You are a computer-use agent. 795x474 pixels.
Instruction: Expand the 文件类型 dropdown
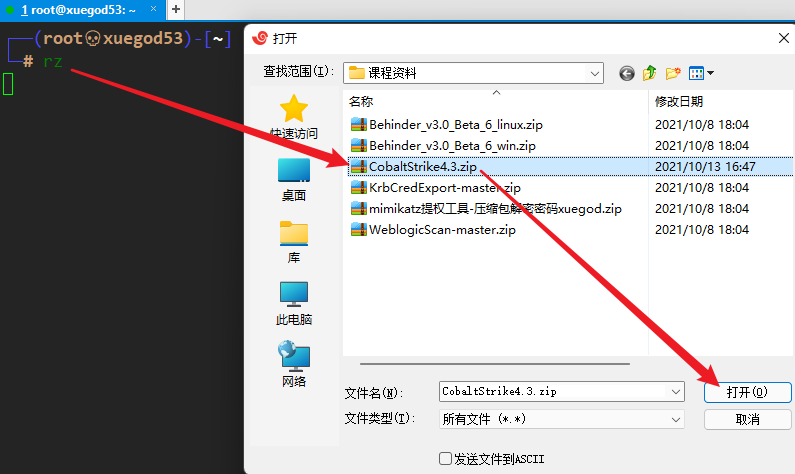pyautogui.click(x=675, y=419)
